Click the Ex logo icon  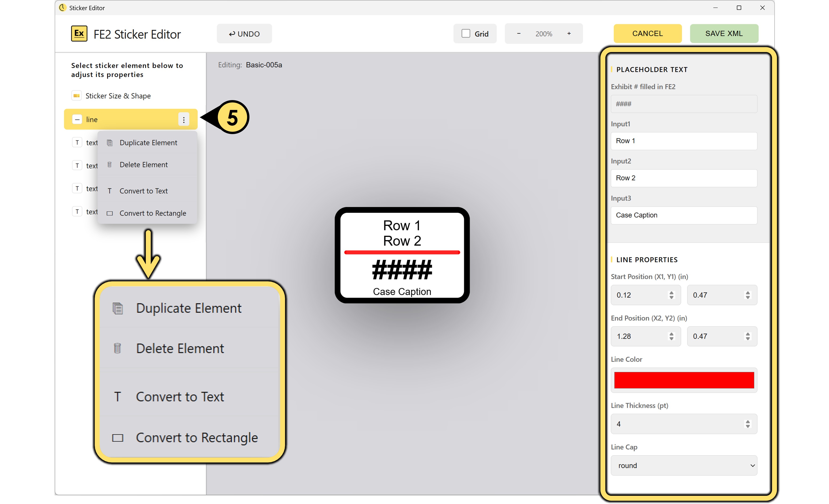click(79, 34)
